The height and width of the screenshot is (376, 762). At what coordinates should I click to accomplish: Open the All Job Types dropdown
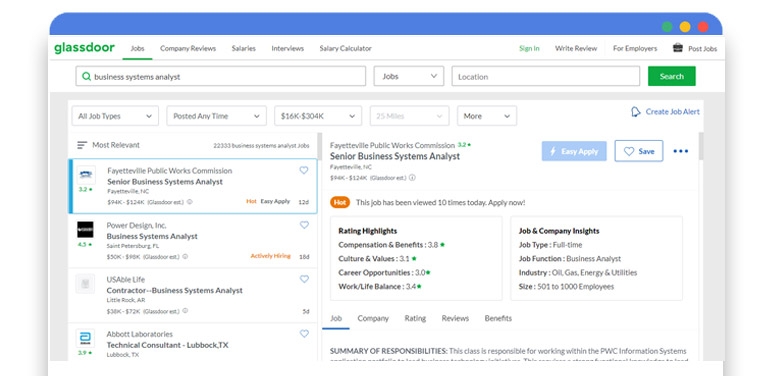[x=115, y=116]
